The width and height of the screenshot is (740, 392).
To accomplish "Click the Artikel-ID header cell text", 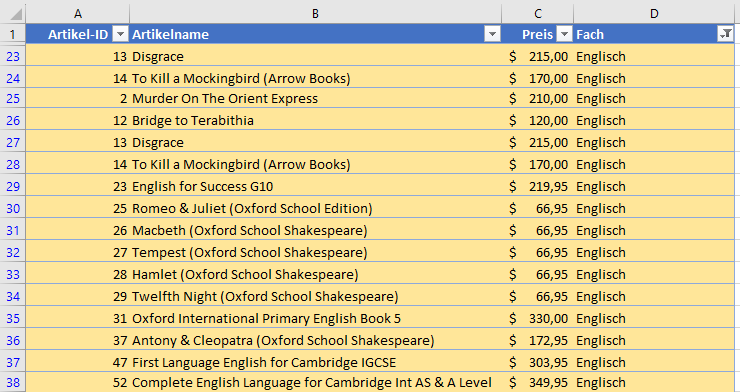I will click(x=78, y=34).
